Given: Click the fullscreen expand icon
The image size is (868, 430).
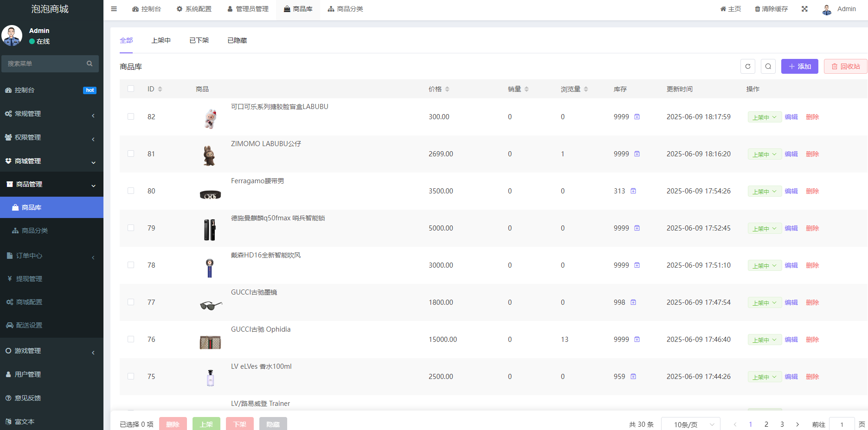Looking at the screenshot, I should point(804,9).
